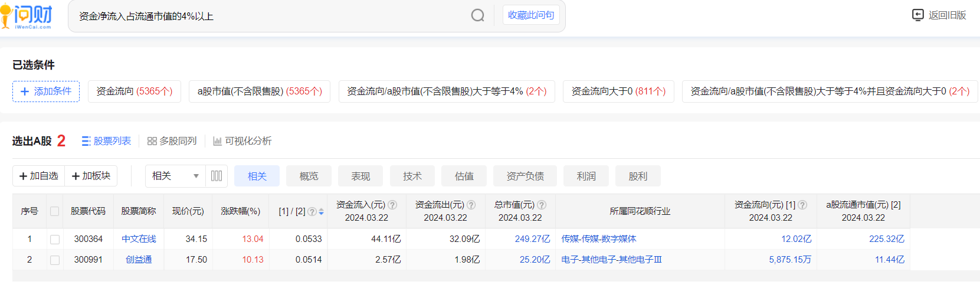980x288 pixels.
Task: Click help icon next to 资金流向(元) [1]
Action: [802, 205]
